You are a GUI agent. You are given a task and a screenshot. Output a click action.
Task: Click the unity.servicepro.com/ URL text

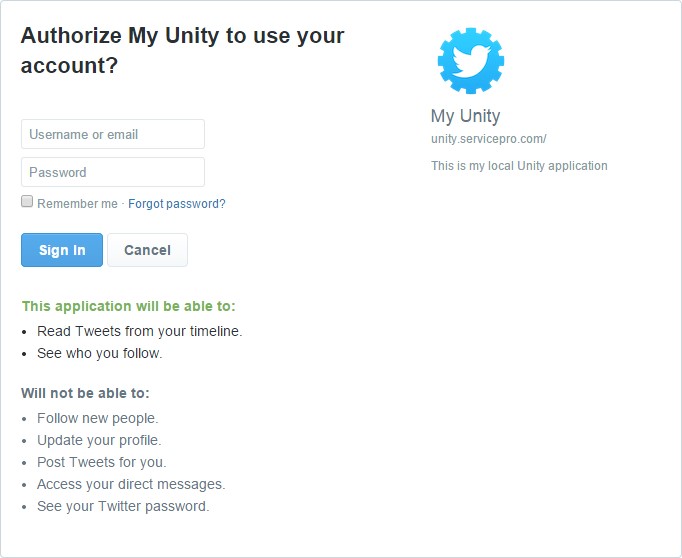click(488, 139)
